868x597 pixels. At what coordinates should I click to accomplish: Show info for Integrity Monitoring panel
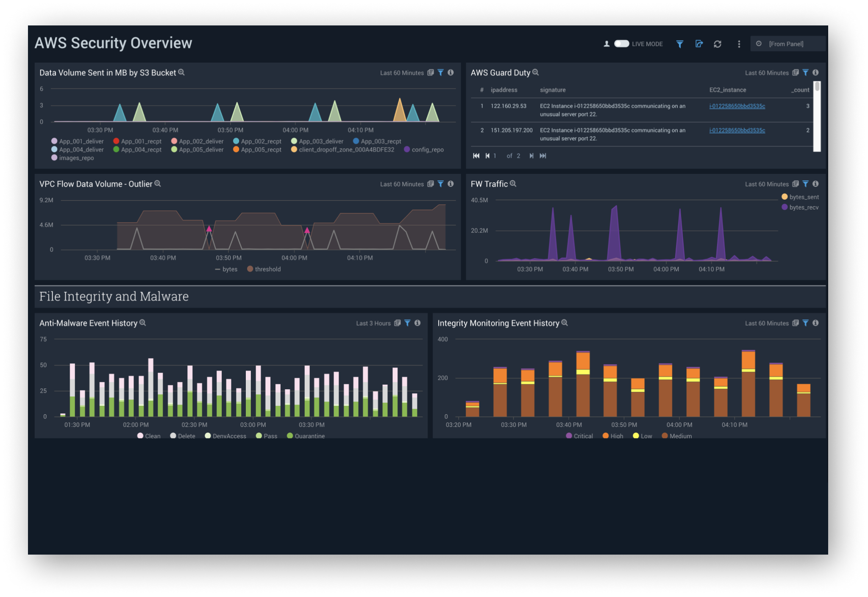pos(815,323)
